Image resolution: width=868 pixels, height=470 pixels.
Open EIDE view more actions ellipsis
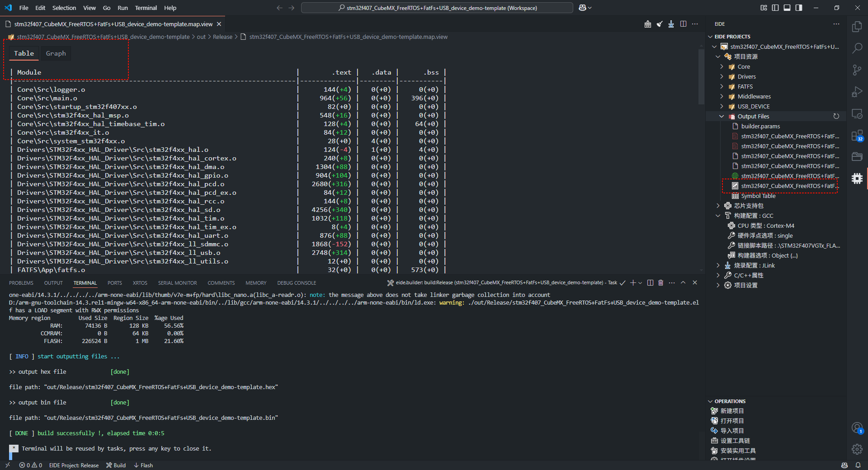pos(836,24)
